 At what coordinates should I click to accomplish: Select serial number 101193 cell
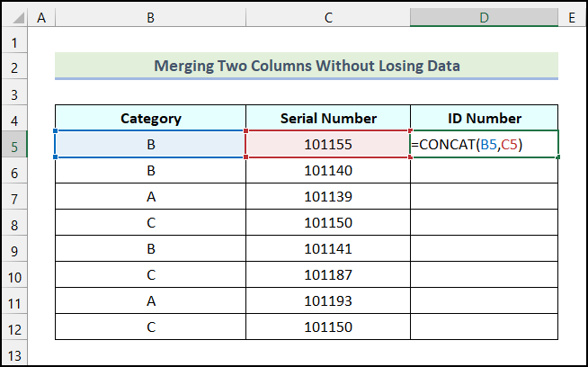click(328, 300)
